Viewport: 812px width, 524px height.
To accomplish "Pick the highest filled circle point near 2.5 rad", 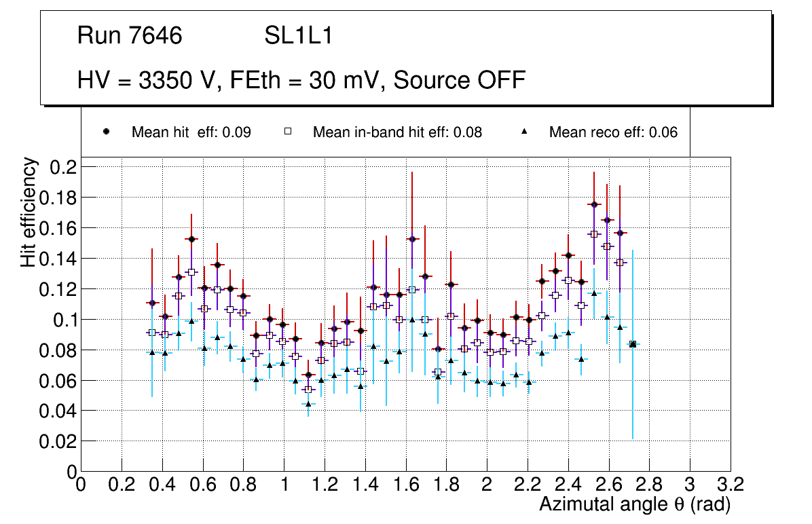I will (x=594, y=204).
